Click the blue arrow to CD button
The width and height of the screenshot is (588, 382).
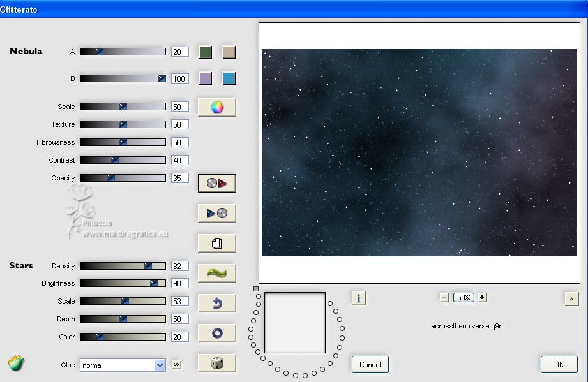point(217,213)
